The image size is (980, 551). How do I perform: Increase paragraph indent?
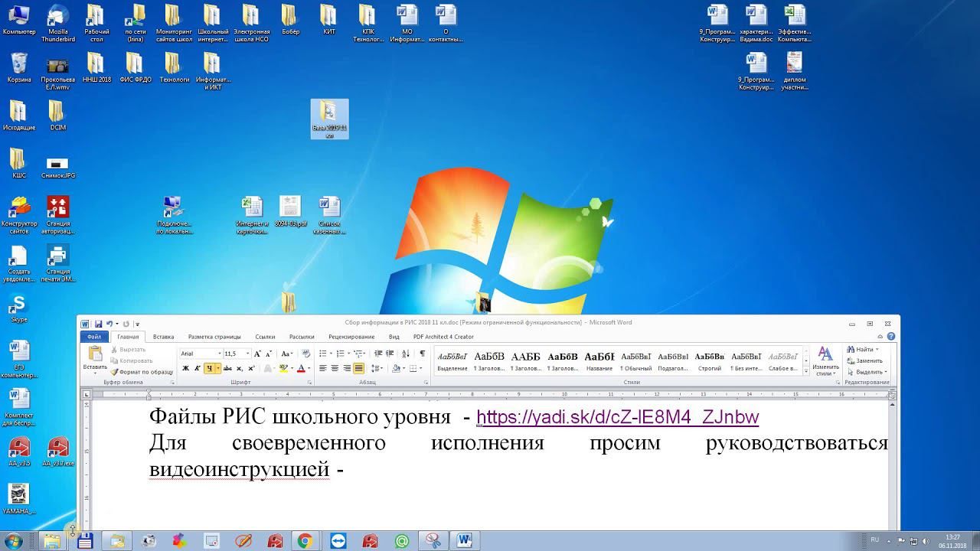tap(390, 354)
